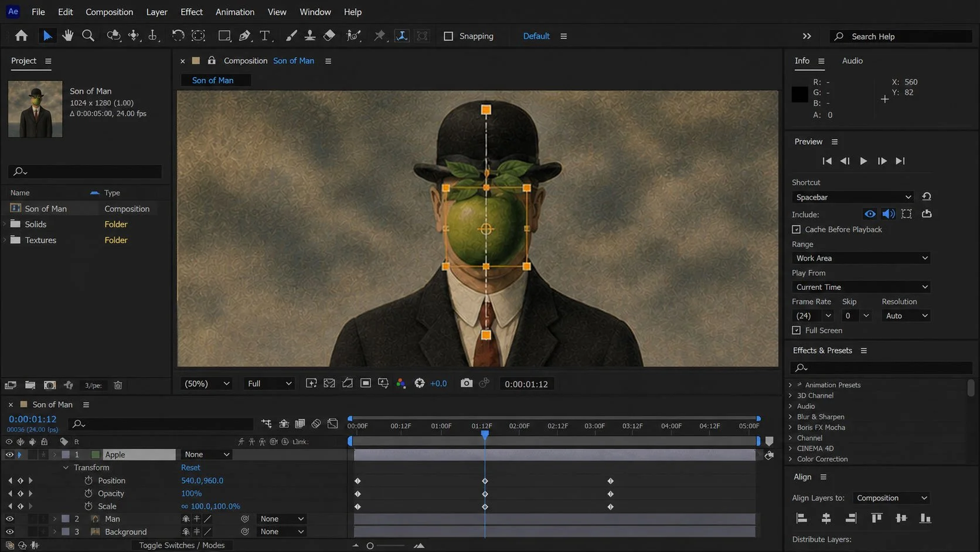This screenshot has width=980, height=552.
Task: Open the Play From Current Time dropdown
Action: tap(861, 287)
